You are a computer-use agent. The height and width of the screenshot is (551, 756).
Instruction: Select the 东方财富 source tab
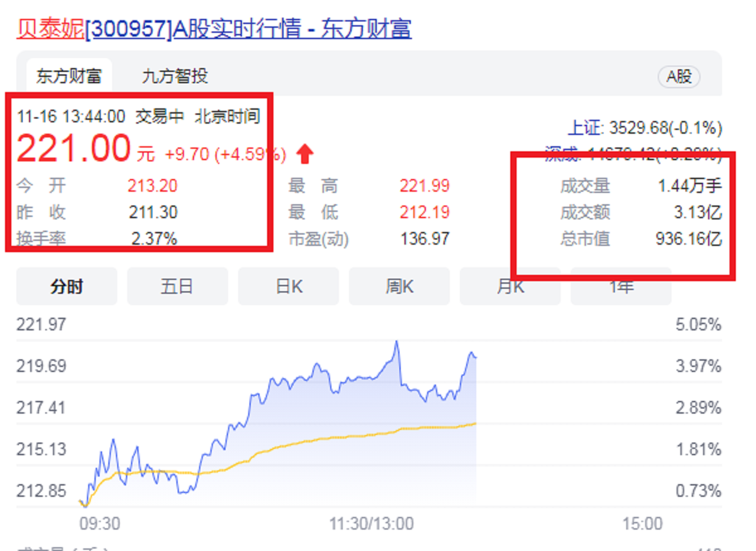click(x=69, y=77)
